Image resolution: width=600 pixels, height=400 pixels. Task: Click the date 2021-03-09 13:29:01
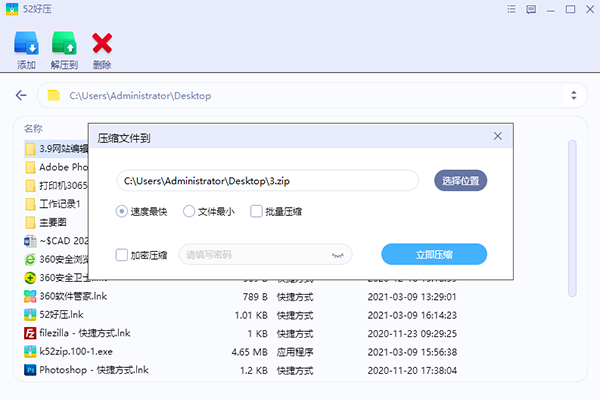pos(412,297)
